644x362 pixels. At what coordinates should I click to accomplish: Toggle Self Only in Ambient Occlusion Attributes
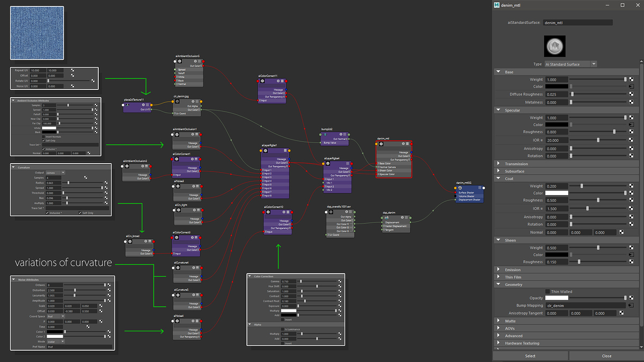(x=43, y=141)
